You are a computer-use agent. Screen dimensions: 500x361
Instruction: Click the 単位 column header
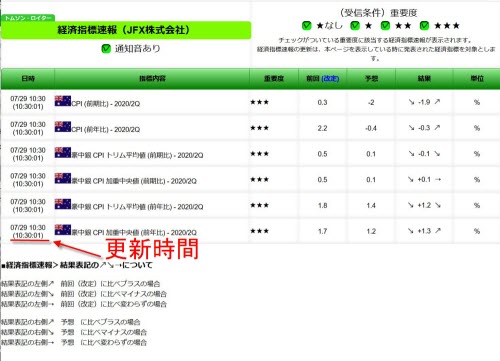477,79
